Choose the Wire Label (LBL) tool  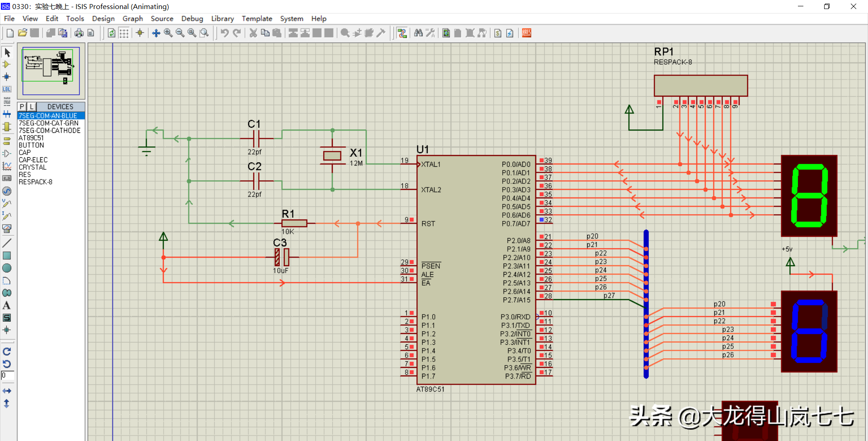[x=7, y=89]
